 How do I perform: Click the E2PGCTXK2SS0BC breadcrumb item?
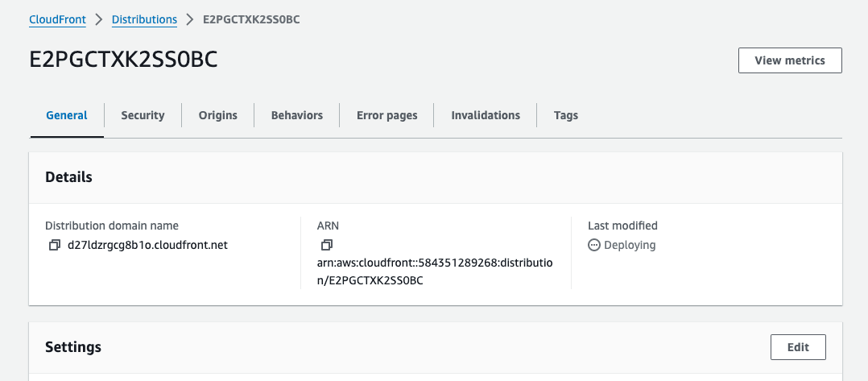point(251,19)
